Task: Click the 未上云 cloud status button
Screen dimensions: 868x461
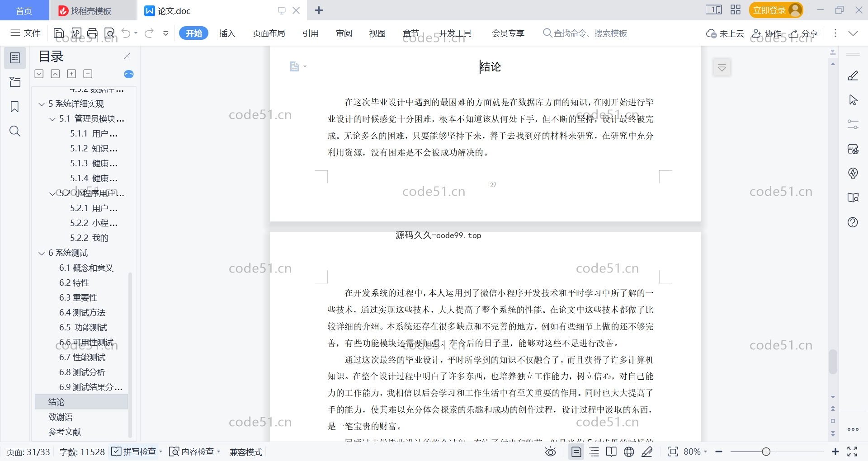Action: point(725,33)
